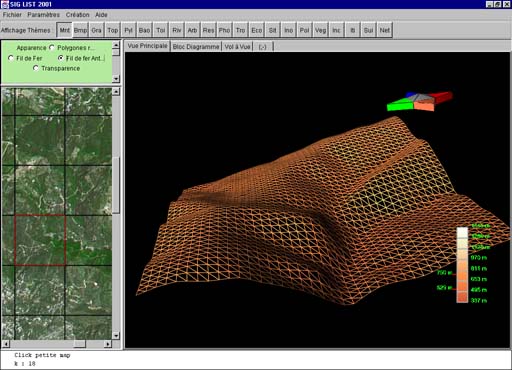
Task: Click the green face of the 3D compass
Action: click(x=400, y=105)
